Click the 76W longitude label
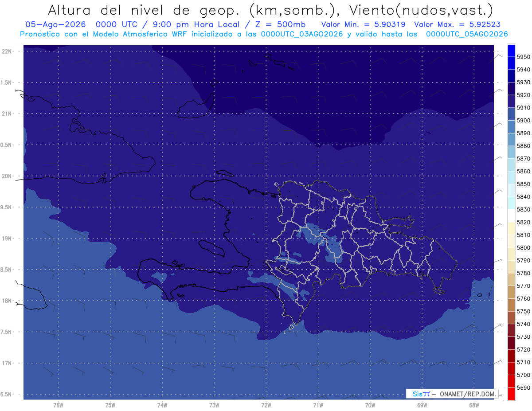 coord(58,405)
